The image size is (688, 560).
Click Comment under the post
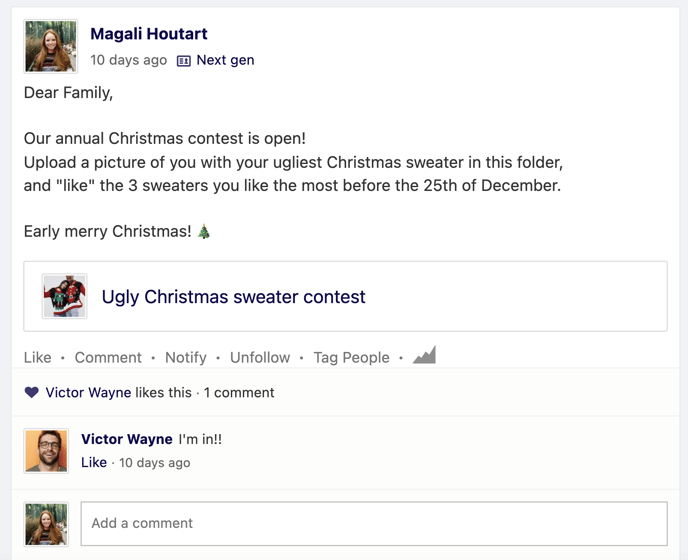click(108, 357)
